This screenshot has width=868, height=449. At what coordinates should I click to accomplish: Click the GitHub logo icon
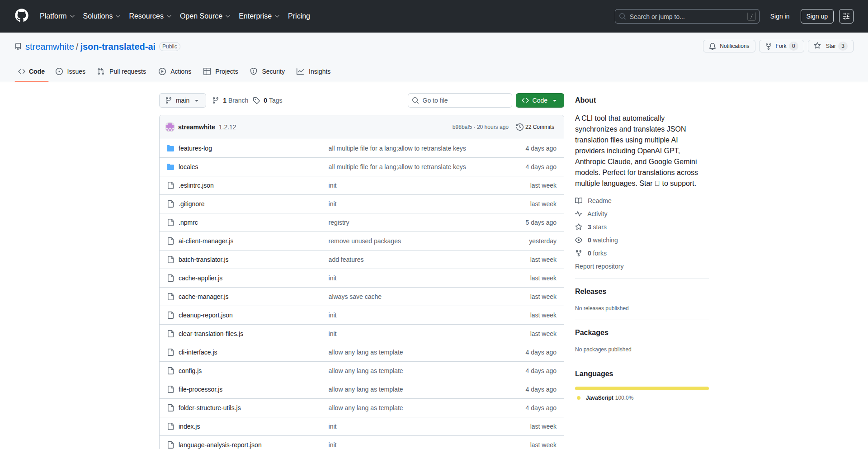(x=22, y=16)
